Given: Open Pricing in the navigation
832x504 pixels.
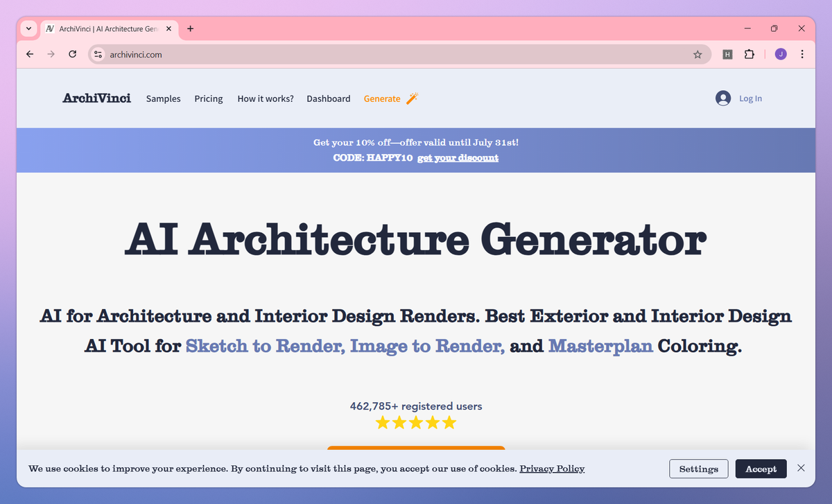Looking at the screenshot, I should (x=209, y=98).
